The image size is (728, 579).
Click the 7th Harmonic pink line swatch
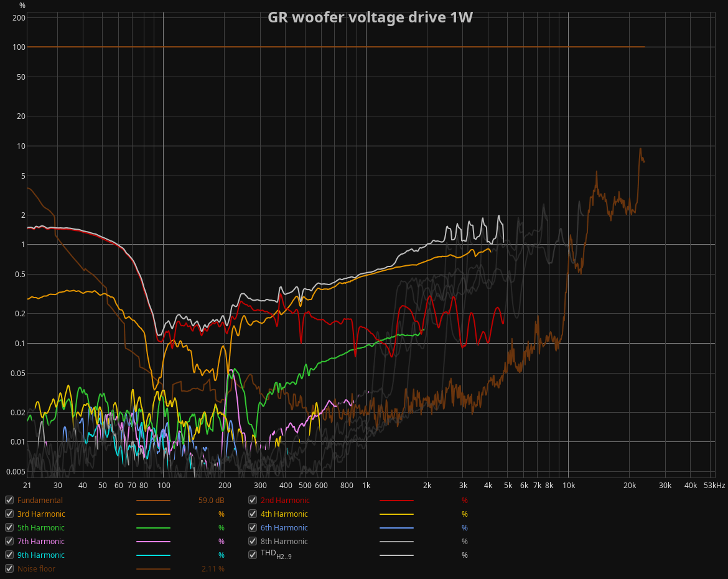[153, 542]
